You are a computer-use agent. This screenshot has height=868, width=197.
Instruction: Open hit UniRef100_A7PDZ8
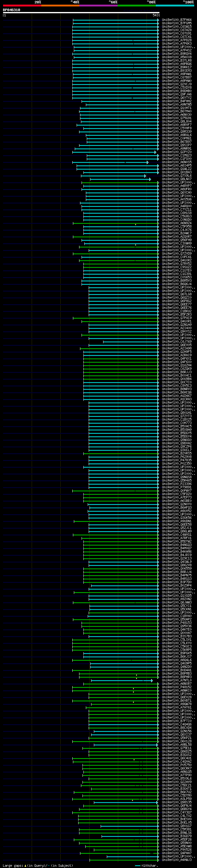click(177, 40)
